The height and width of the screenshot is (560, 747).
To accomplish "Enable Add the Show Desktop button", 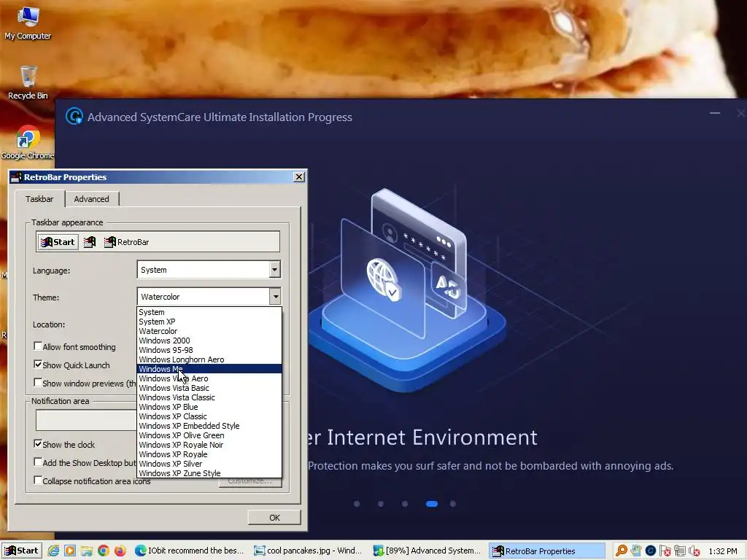I will (38, 462).
